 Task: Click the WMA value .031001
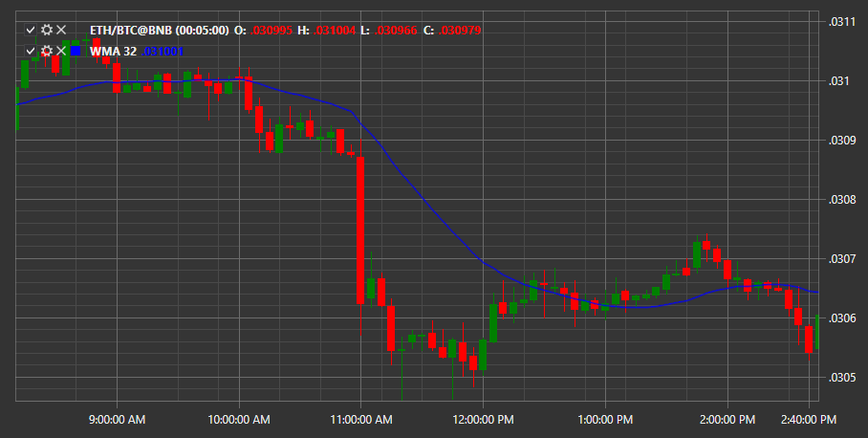[163, 52]
